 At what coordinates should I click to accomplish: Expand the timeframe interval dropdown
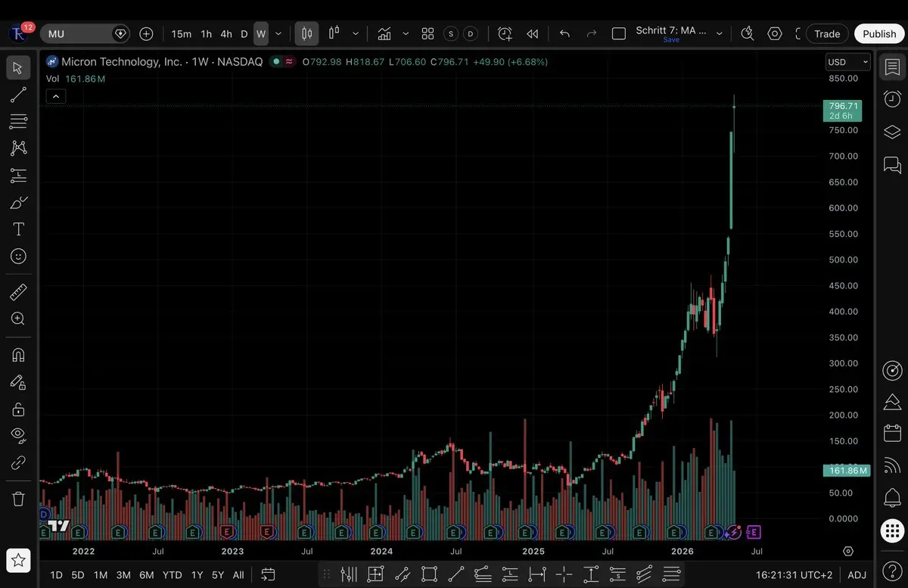pos(278,34)
